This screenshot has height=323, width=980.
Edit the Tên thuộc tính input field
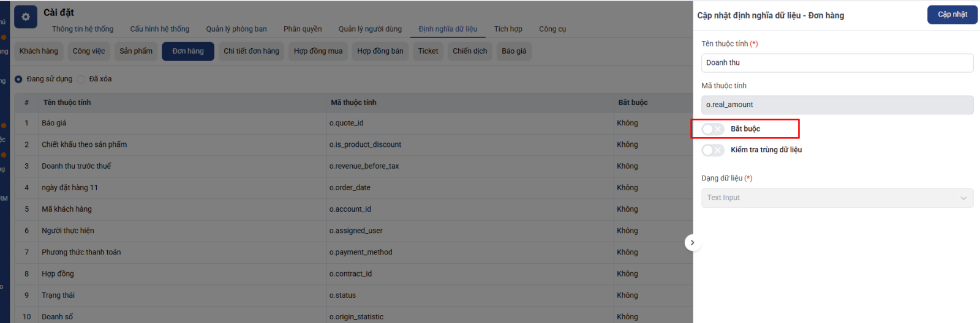click(837, 63)
